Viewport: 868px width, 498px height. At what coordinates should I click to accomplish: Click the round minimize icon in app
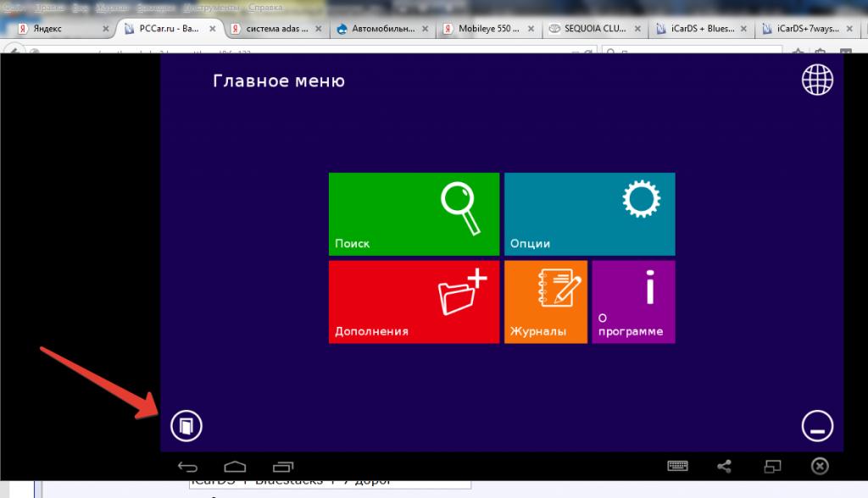[817, 426]
